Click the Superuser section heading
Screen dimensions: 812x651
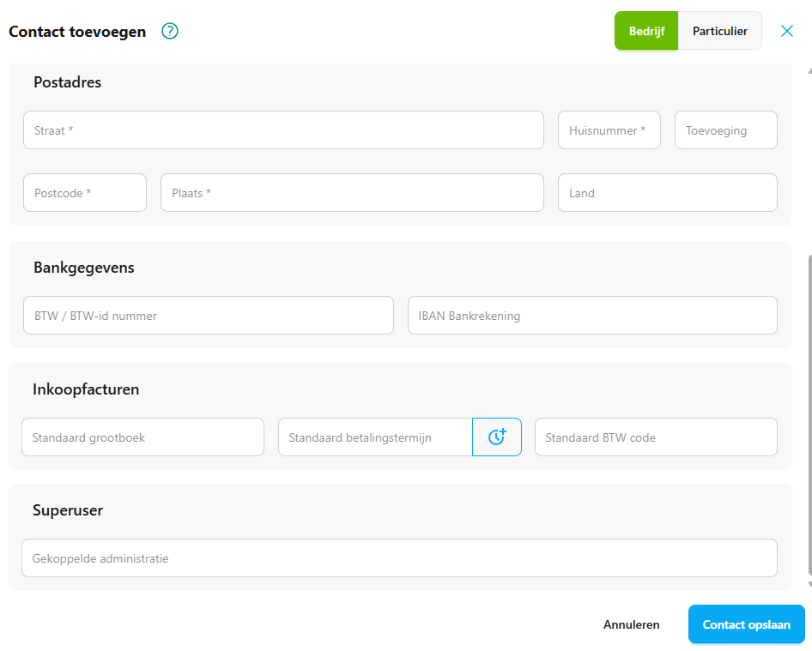(x=68, y=510)
